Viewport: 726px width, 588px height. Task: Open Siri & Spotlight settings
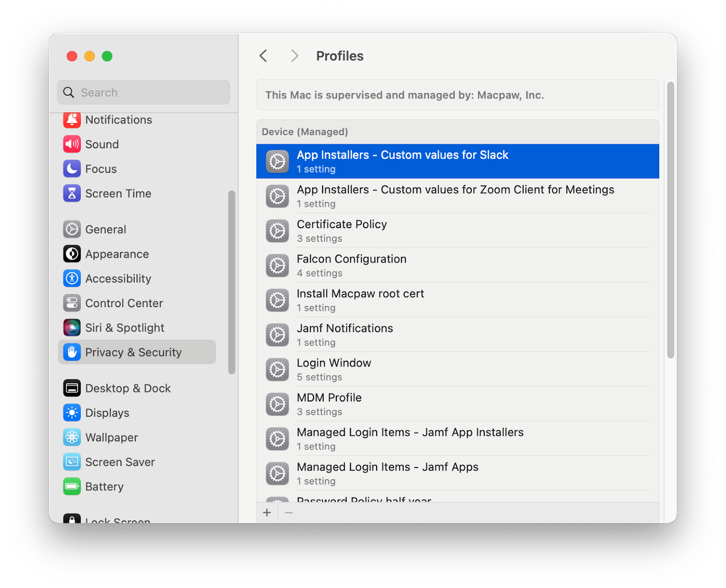click(x=125, y=328)
